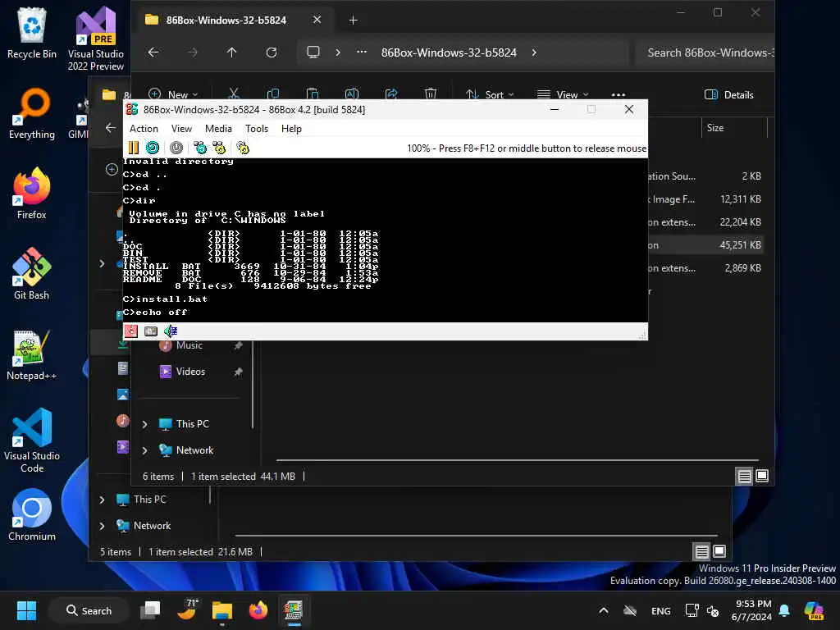Click See more ellipsis in Explorer toolbar
The width and height of the screenshot is (840, 630).
point(619,94)
